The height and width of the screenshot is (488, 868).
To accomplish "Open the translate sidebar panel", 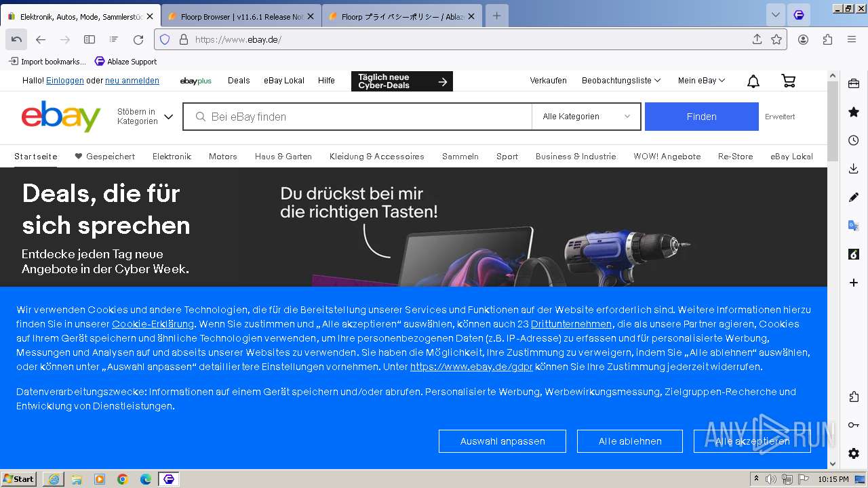I will pos(854,226).
